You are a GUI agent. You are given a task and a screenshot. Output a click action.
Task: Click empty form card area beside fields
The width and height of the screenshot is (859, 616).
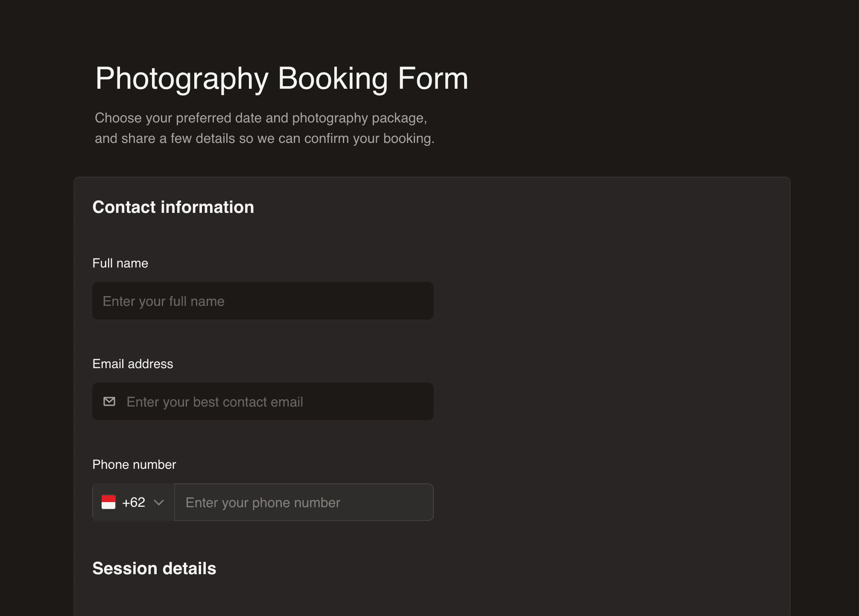611,384
